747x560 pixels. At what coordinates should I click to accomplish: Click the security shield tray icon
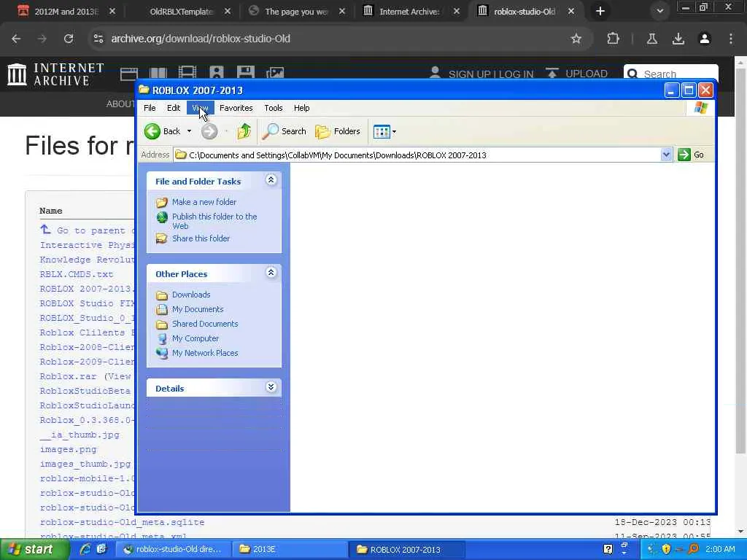[x=666, y=550]
